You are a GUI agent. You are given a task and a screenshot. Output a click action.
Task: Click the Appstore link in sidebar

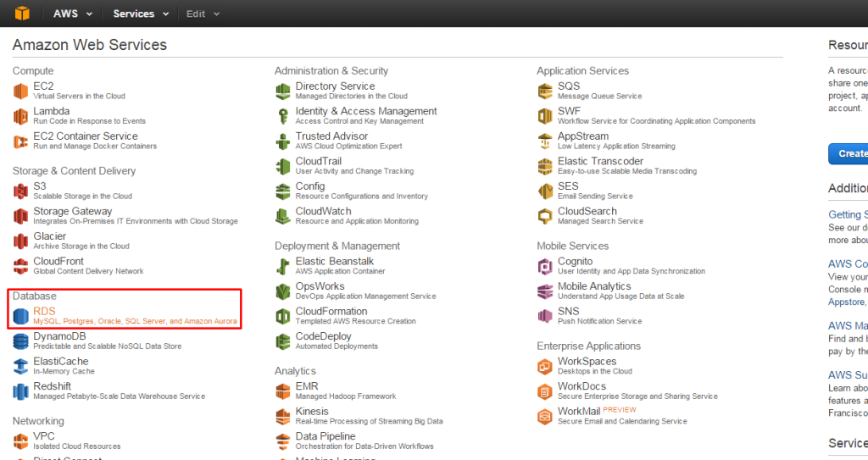coord(847,302)
